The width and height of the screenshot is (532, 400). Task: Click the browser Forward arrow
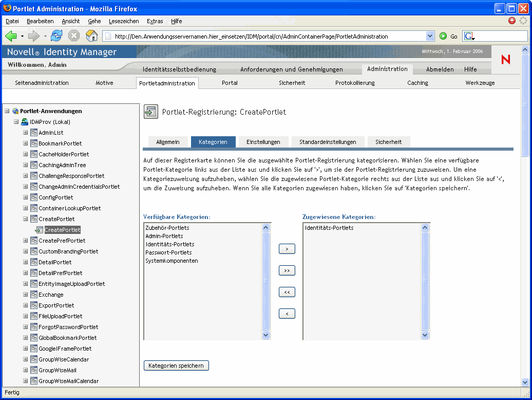[x=33, y=36]
